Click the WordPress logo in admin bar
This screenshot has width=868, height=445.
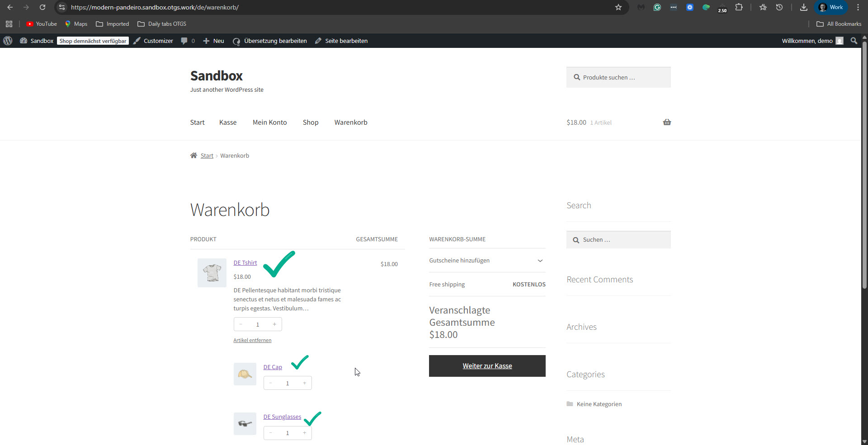click(8, 41)
